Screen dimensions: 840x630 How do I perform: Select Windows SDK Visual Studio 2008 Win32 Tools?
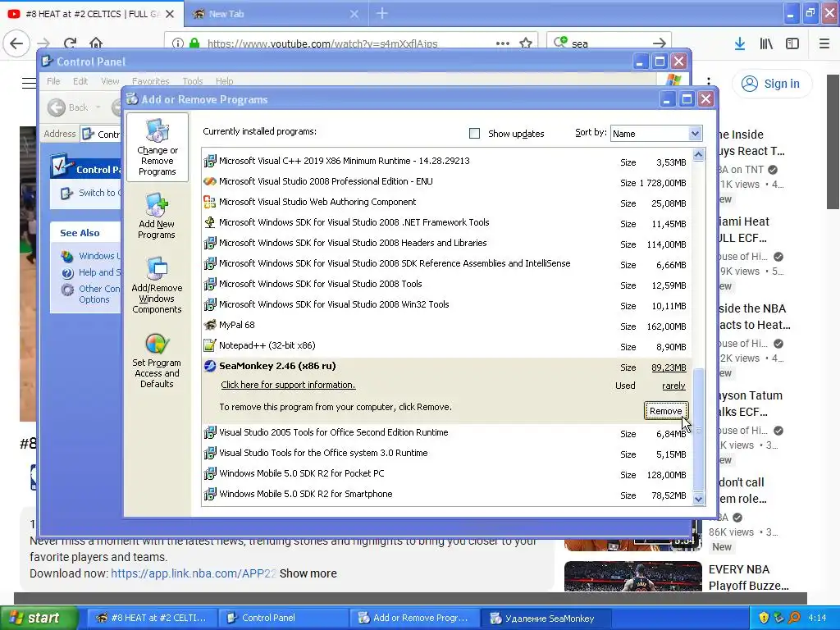(447, 305)
